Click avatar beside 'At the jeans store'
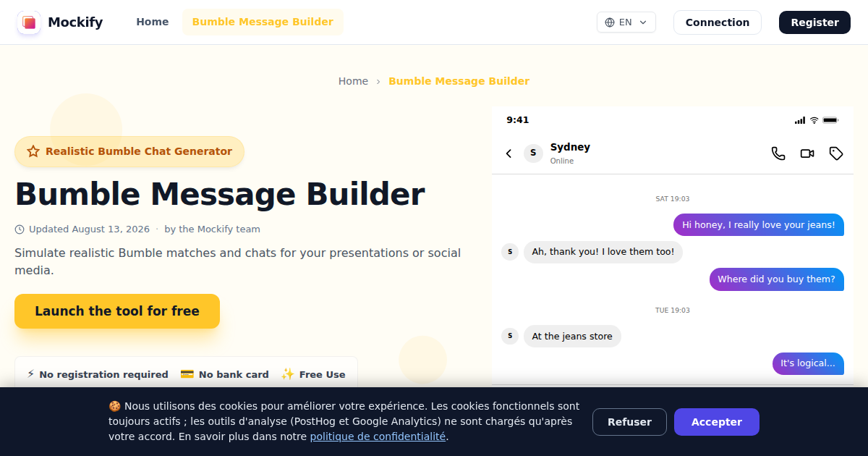This screenshot has height=456, width=868. (x=510, y=336)
